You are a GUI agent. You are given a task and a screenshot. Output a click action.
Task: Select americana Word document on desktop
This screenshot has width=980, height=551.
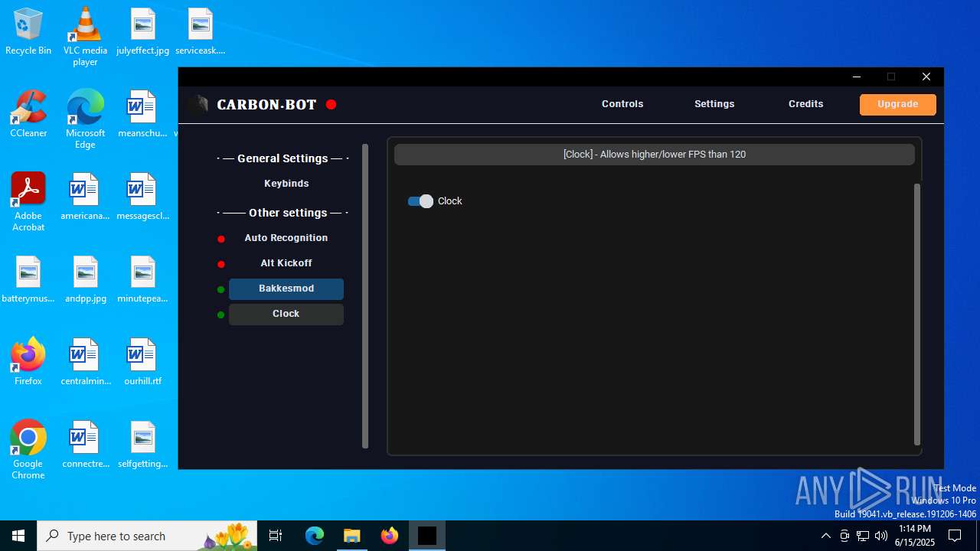(85, 197)
